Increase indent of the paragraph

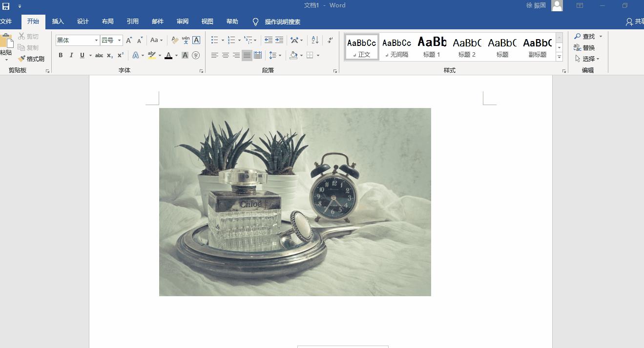click(279, 40)
